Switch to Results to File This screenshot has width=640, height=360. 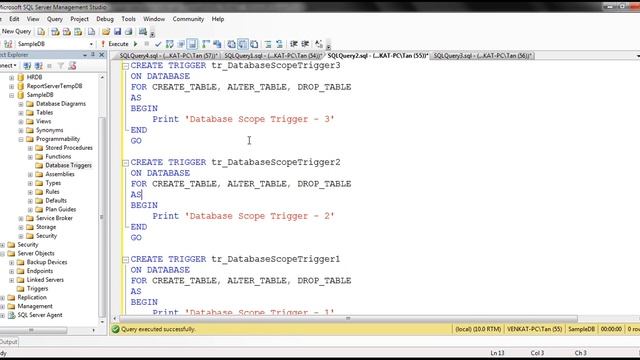click(x=254, y=44)
